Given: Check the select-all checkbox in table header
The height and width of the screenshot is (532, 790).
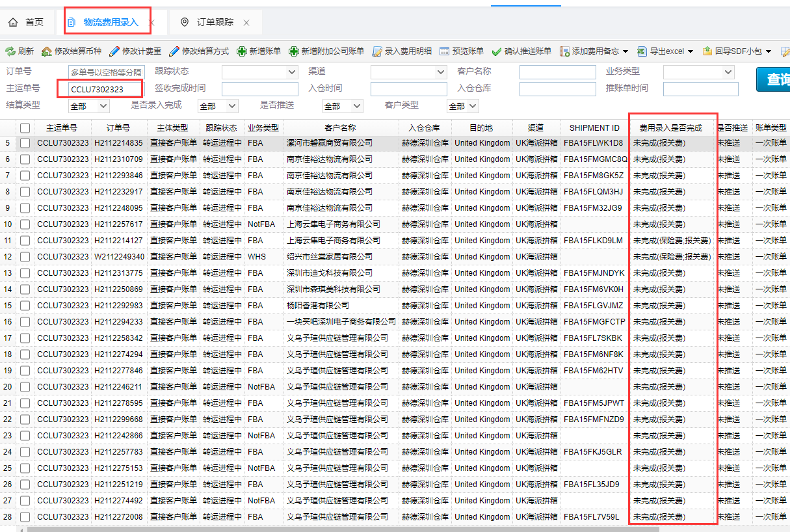Looking at the screenshot, I should [x=25, y=128].
